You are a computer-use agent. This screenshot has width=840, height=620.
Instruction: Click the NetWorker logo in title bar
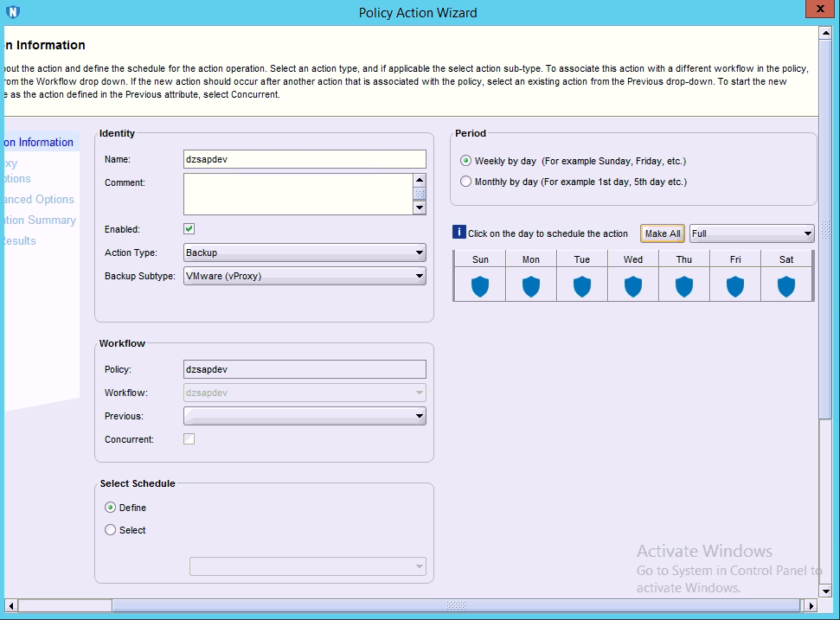coord(12,12)
